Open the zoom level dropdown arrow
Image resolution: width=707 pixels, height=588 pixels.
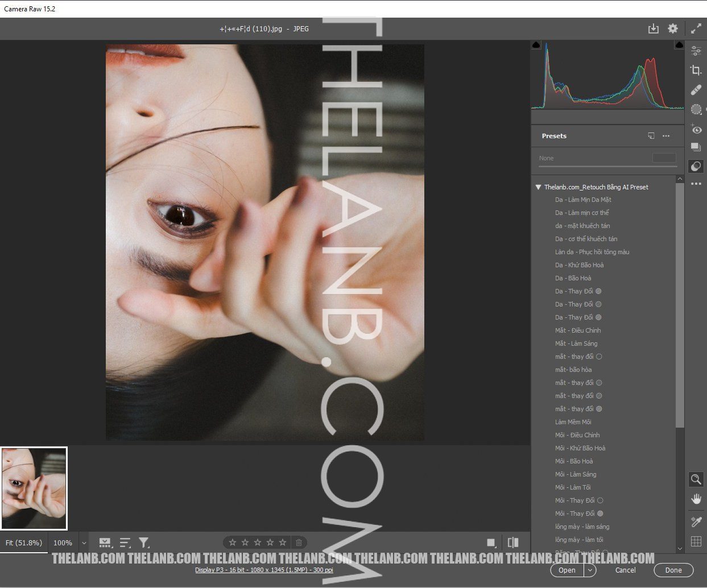pyautogui.click(x=84, y=543)
